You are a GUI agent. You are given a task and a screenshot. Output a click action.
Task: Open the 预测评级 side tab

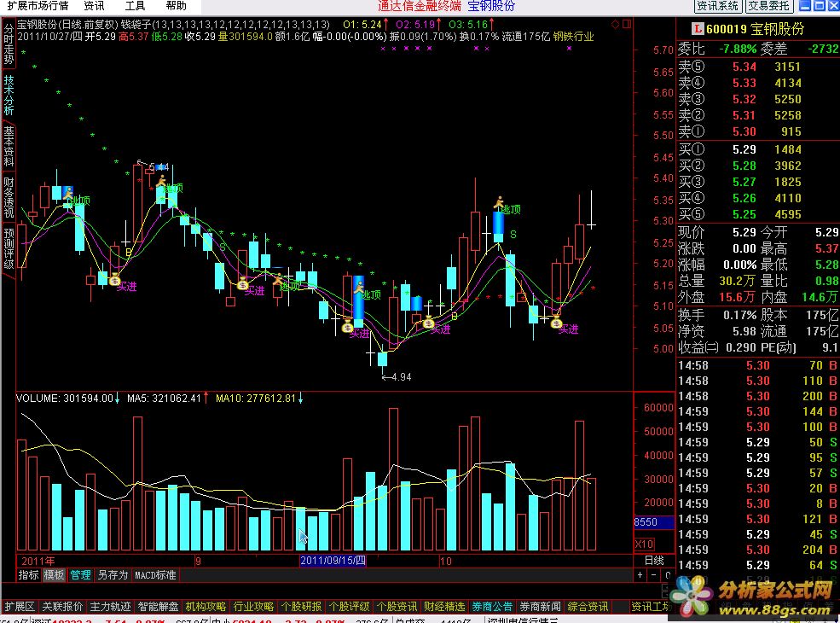tap(9, 248)
